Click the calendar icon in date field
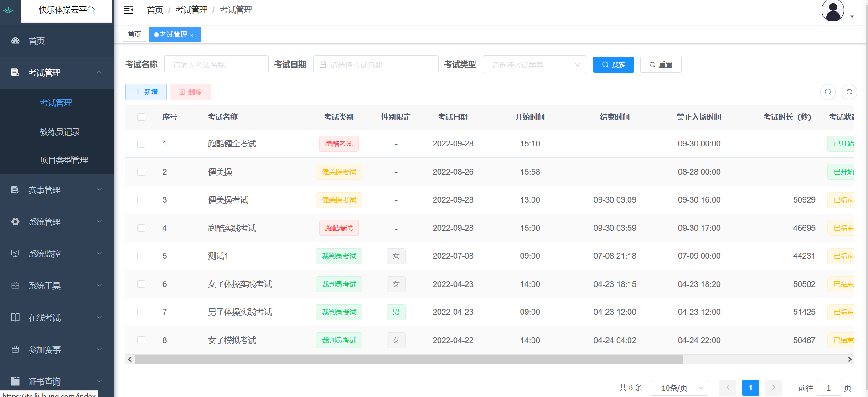Screen dimensions: 868x397 point(323,65)
